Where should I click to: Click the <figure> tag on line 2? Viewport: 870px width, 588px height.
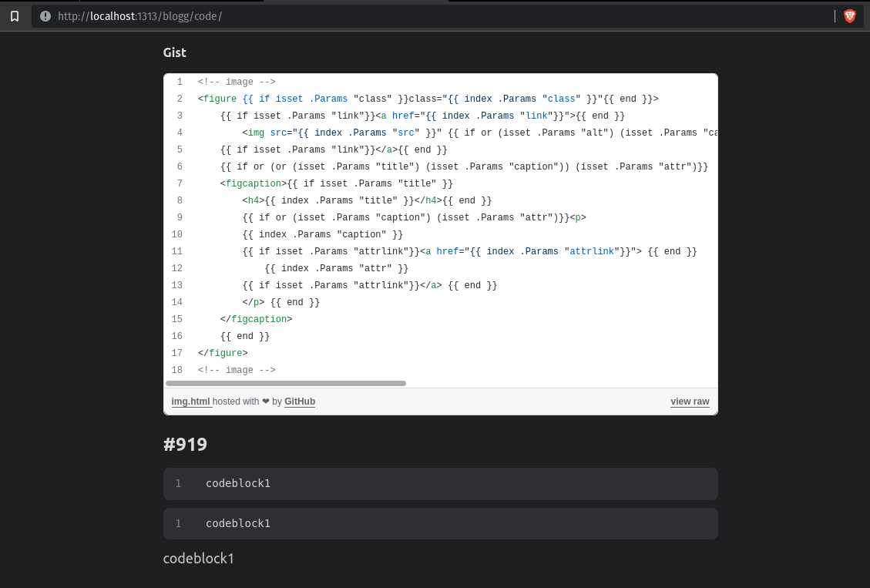point(217,99)
